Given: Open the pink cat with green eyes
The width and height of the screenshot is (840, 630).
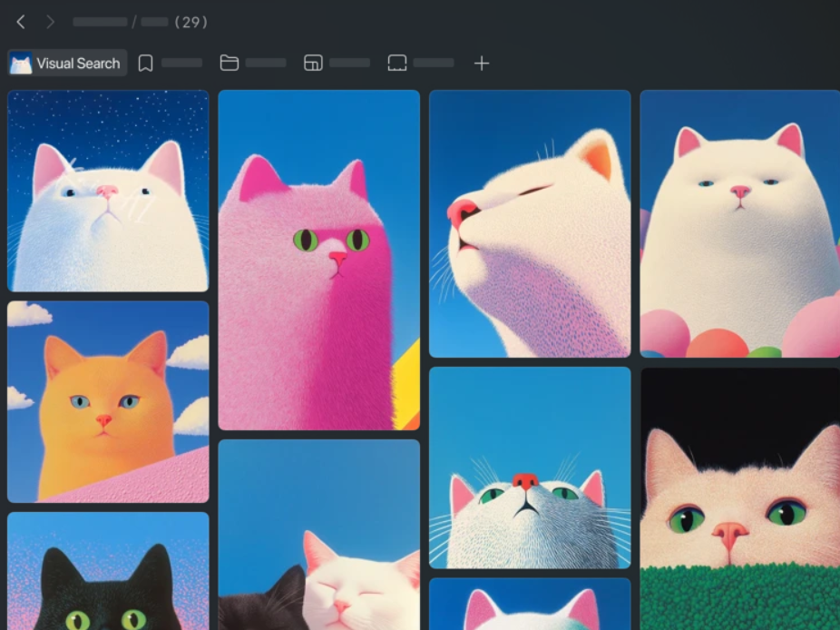Looking at the screenshot, I should tap(318, 260).
